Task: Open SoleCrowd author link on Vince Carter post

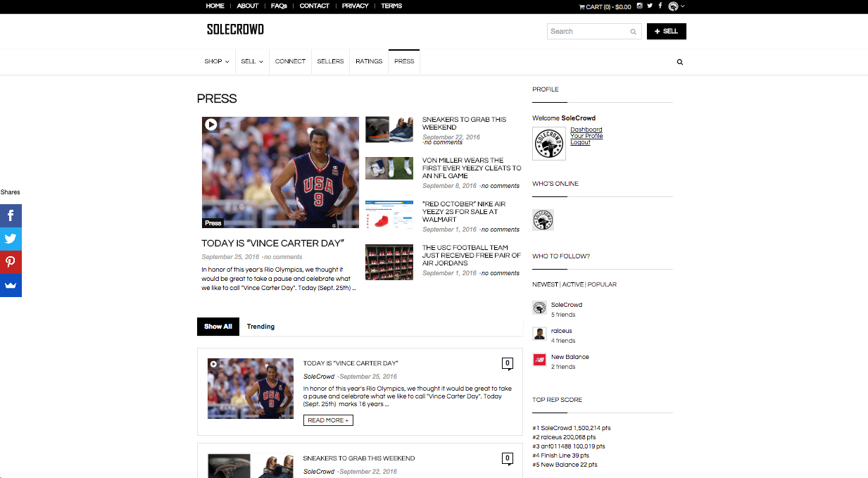Action: tap(319, 377)
